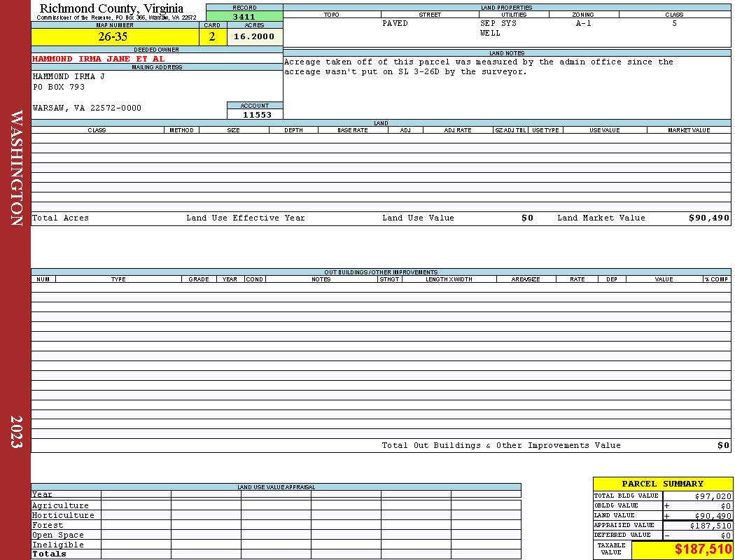Select APPRAISED VALUE $187,510
Viewport: 735px width, 560px height.
tap(710, 526)
